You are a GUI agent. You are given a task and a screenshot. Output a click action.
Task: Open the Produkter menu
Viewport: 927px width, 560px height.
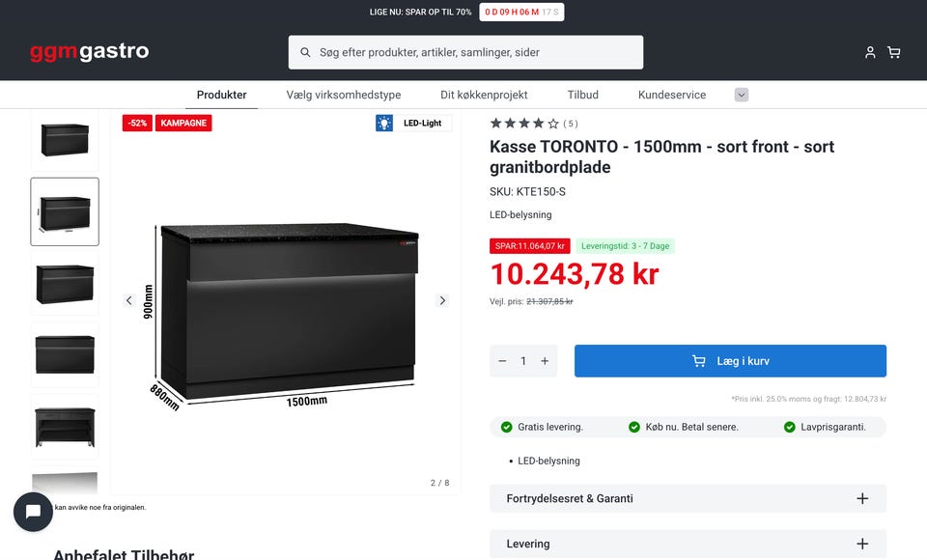(221, 95)
